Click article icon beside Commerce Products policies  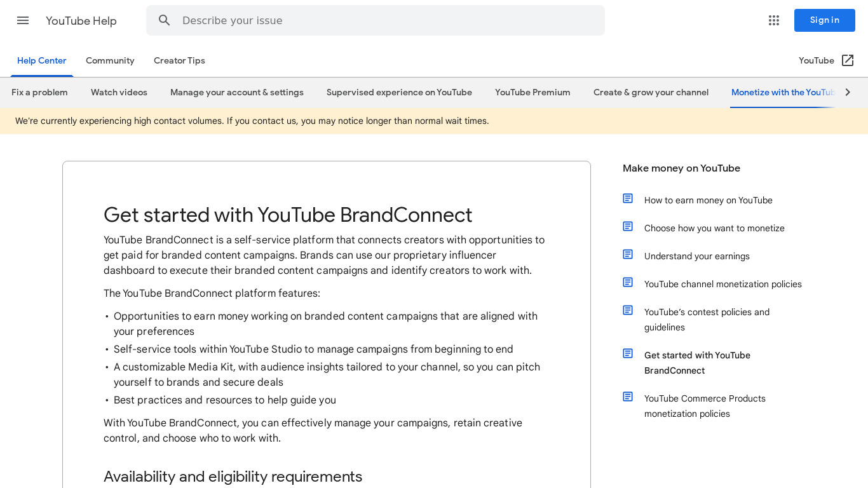pos(628,397)
